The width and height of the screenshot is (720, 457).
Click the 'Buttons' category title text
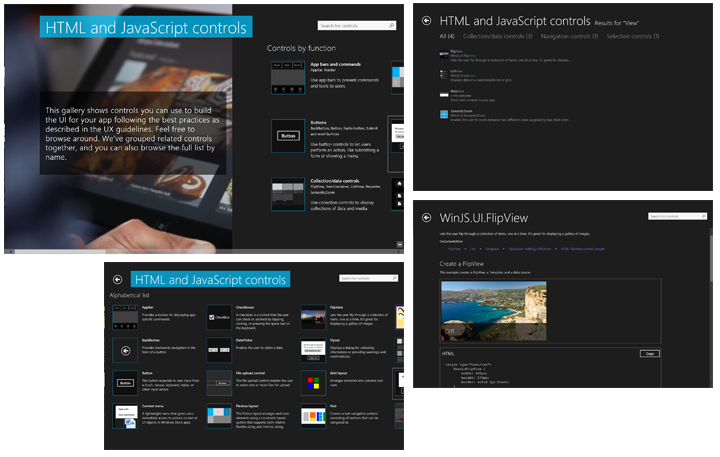[x=318, y=123]
